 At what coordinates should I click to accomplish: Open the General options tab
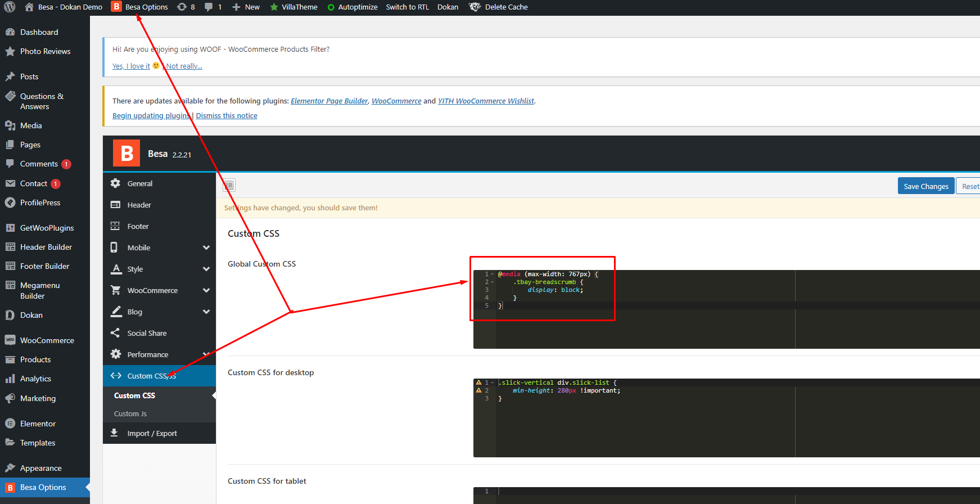(x=159, y=183)
